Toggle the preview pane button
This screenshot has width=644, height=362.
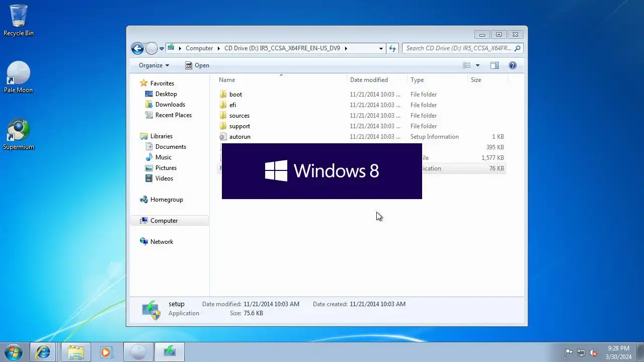[x=495, y=65]
